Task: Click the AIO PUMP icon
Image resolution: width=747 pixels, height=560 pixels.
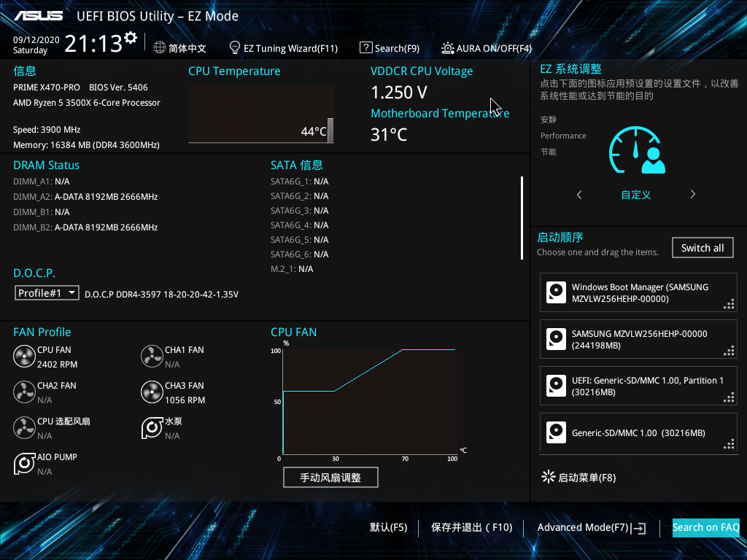Action: (24, 463)
